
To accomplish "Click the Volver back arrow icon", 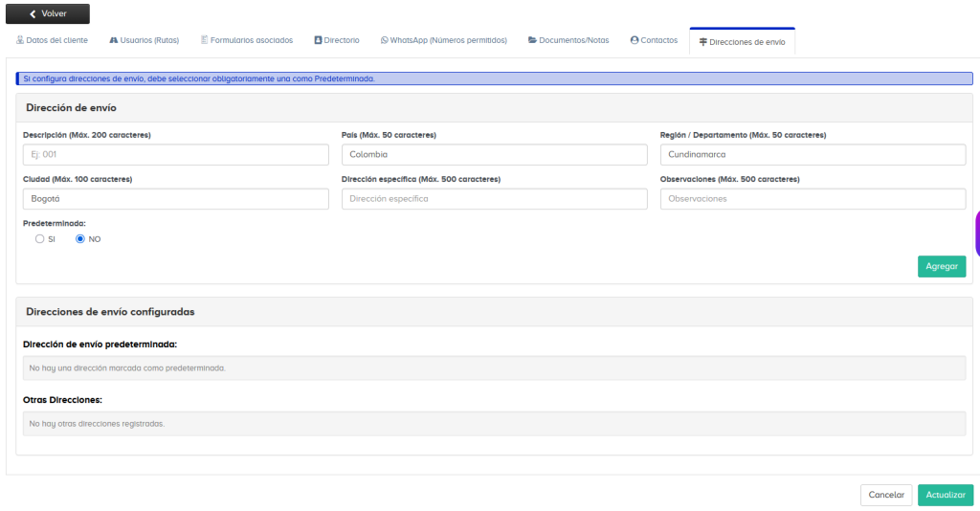I will (x=33, y=13).
